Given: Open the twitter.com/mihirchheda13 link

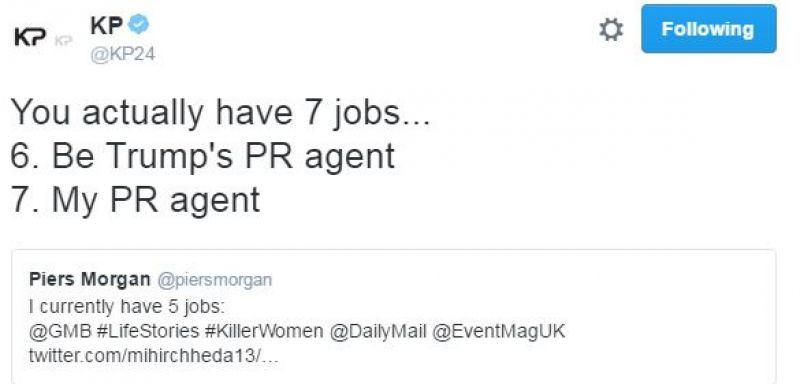Looking at the screenshot, I should point(154,355).
